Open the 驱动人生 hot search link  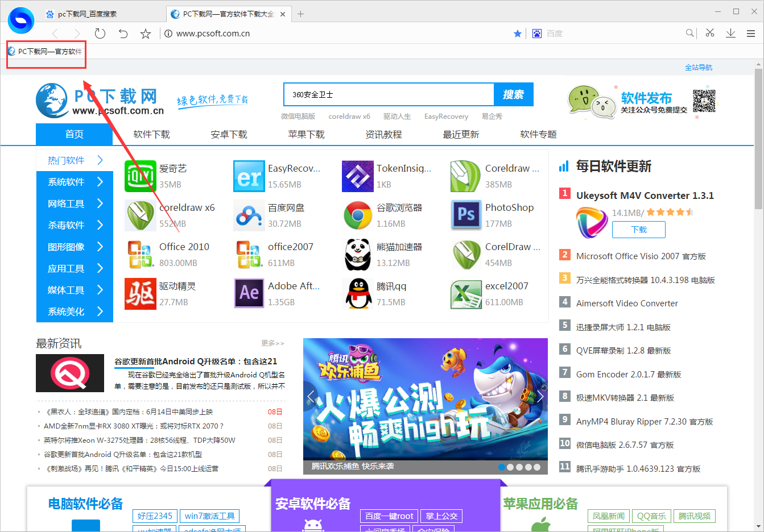[x=397, y=116]
